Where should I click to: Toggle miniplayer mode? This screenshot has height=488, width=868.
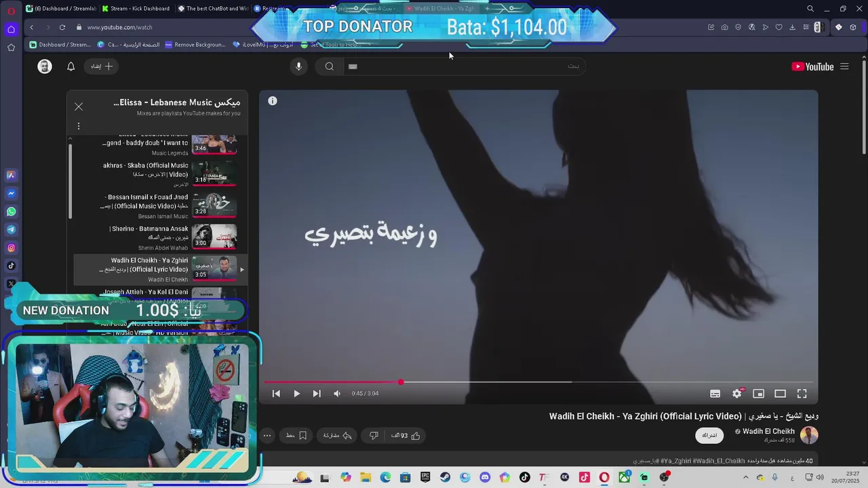(x=759, y=393)
